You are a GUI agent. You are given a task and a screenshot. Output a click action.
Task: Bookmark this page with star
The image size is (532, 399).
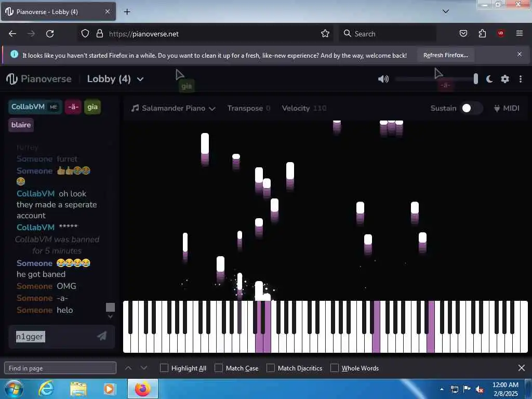click(x=325, y=34)
